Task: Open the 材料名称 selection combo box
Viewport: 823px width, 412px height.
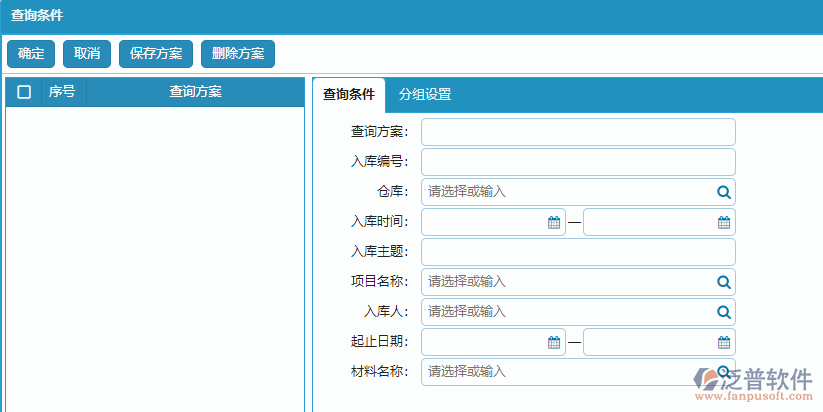Action: [567, 372]
